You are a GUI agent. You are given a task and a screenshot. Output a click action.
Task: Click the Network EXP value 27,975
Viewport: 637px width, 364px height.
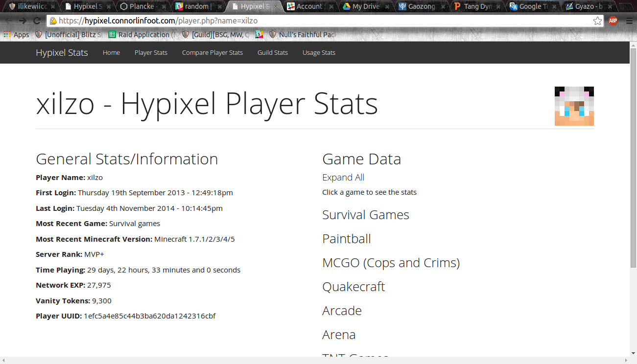99,285
